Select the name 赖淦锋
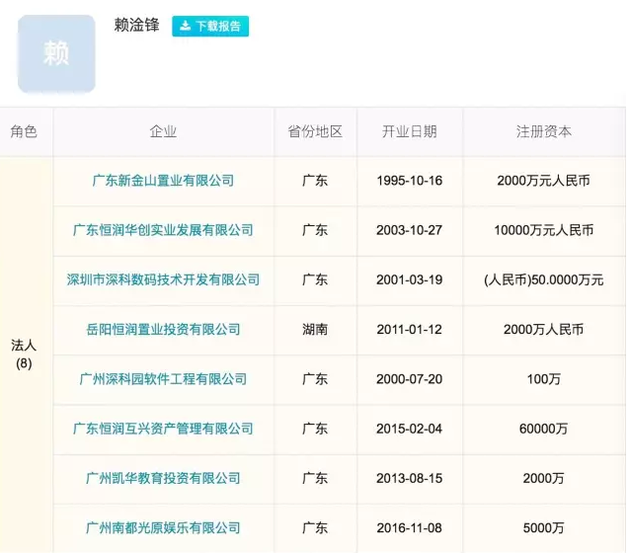The height and width of the screenshot is (553, 630). point(137,25)
